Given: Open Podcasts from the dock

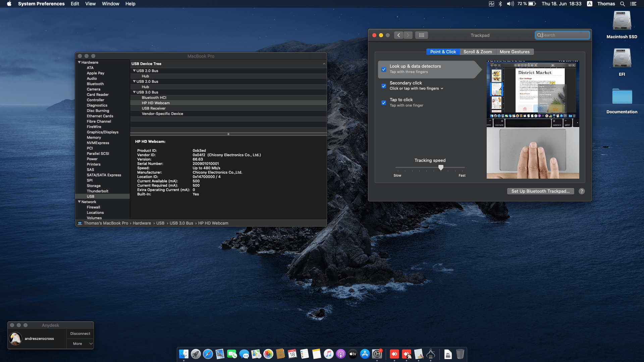Looking at the screenshot, I should (341, 354).
